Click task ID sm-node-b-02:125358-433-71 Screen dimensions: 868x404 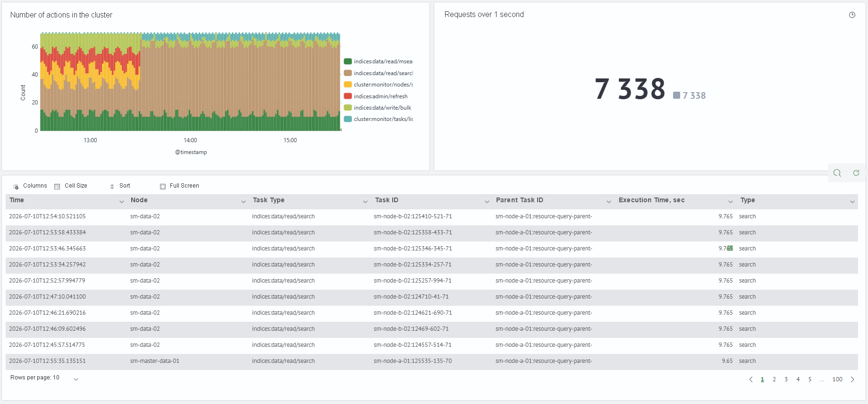(413, 232)
